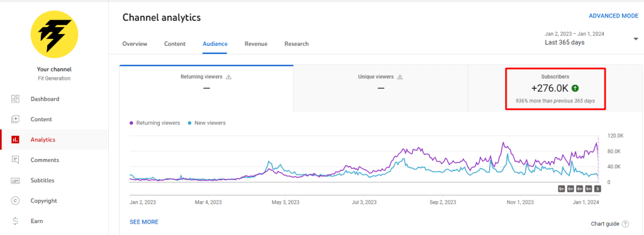Select the Unique viewers metric card

point(380,88)
